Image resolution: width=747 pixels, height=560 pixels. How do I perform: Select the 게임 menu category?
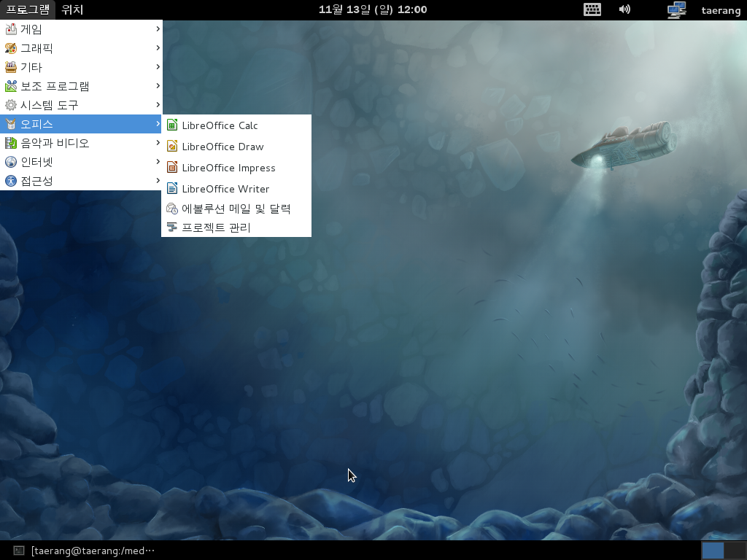click(81, 29)
